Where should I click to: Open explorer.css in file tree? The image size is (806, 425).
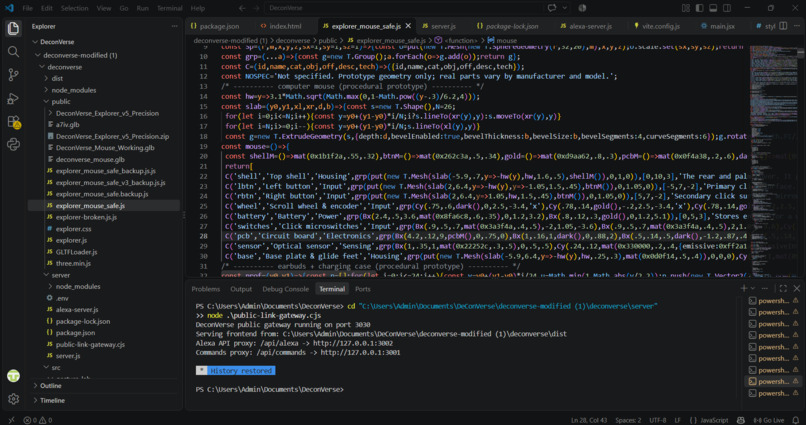click(74, 229)
